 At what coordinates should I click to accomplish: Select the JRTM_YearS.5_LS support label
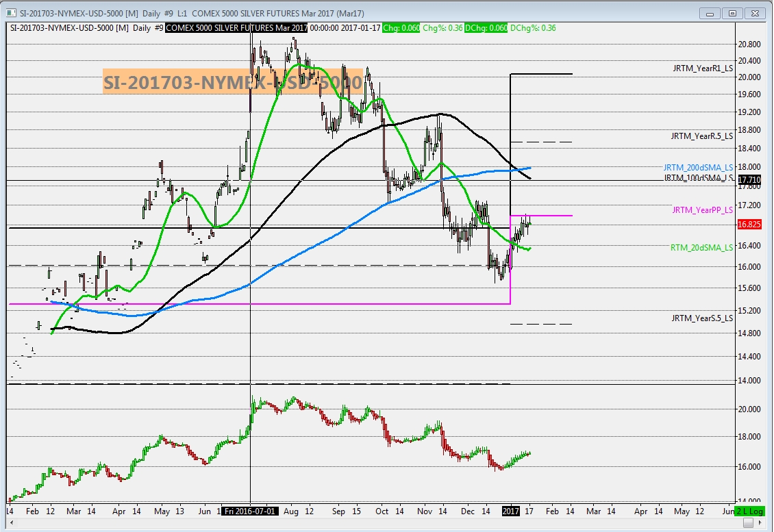pos(702,318)
